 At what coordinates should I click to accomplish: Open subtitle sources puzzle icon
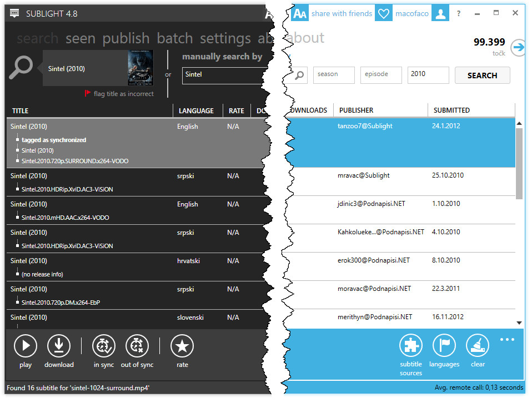tap(411, 346)
